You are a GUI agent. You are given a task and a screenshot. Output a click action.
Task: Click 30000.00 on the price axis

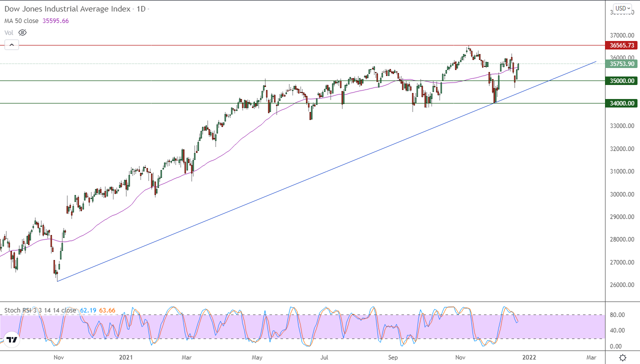622,194
